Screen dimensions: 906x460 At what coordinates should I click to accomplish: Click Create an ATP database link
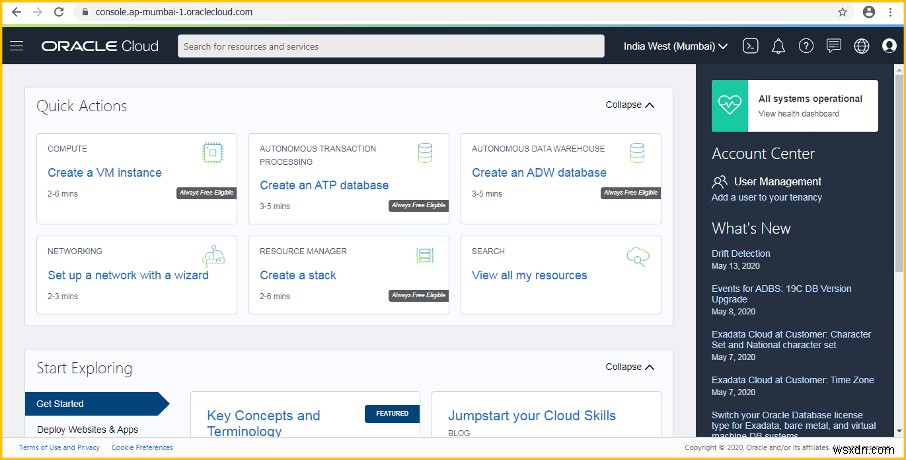324,185
